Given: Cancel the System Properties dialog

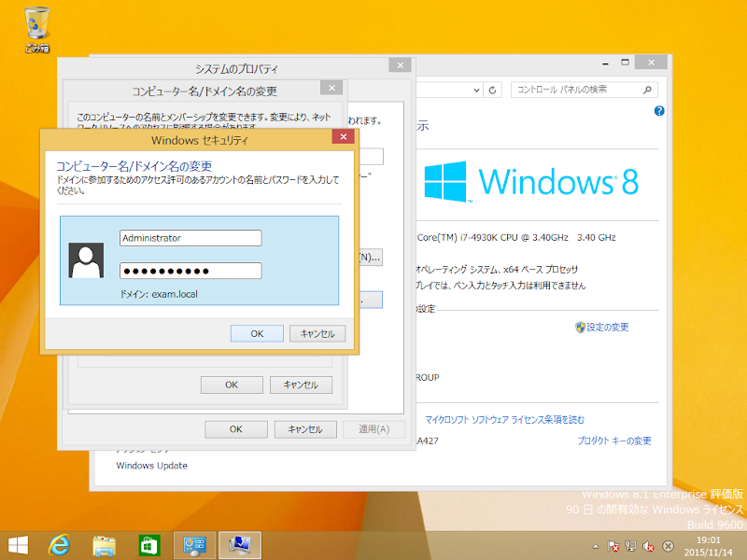Looking at the screenshot, I should click(305, 429).
